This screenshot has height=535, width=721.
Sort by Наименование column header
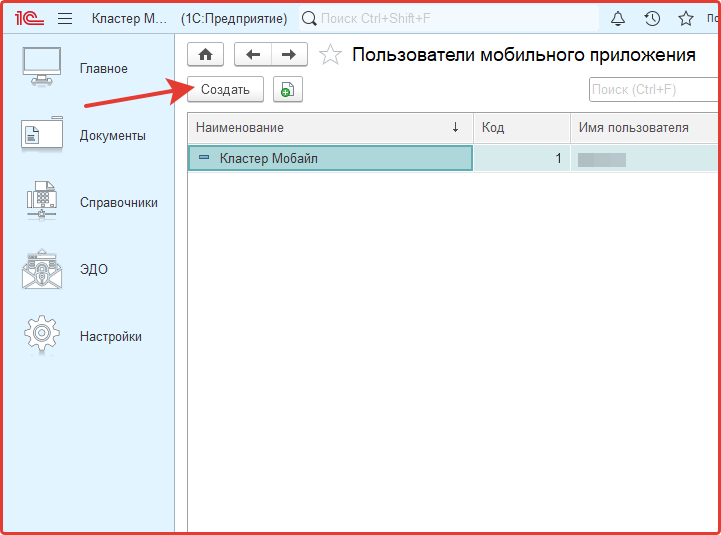(x=330, y=128)
